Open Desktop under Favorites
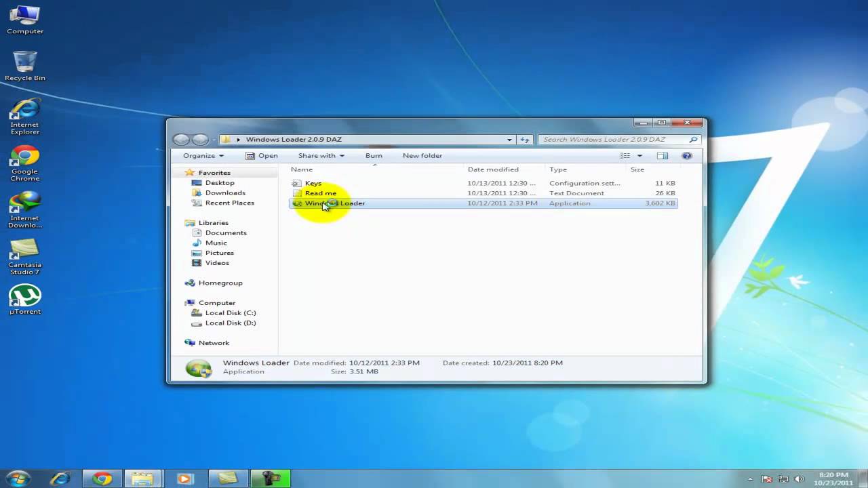 tap(220, 183)
